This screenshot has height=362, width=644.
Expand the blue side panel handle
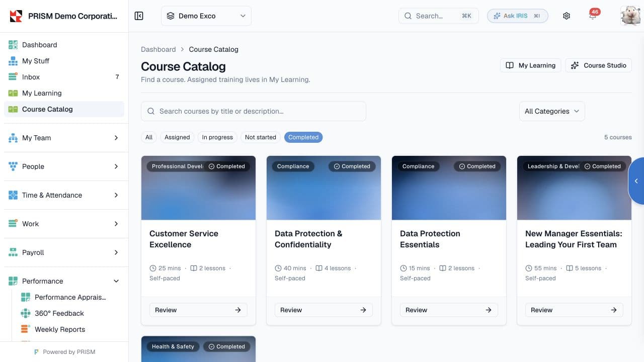pyautogui.click(x=636, y=181)
